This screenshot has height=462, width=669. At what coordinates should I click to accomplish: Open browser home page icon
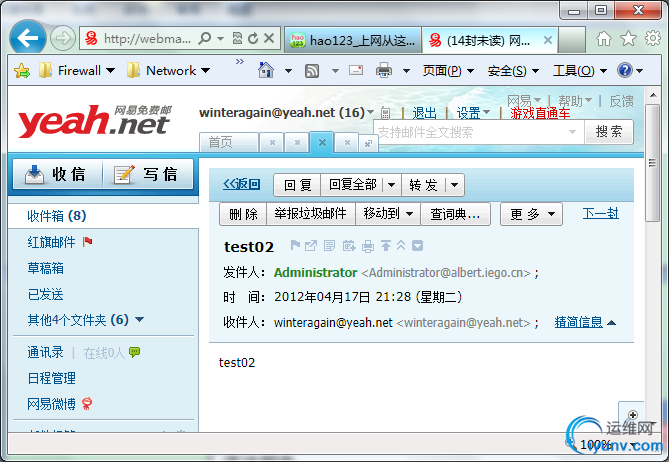(604, 38)
